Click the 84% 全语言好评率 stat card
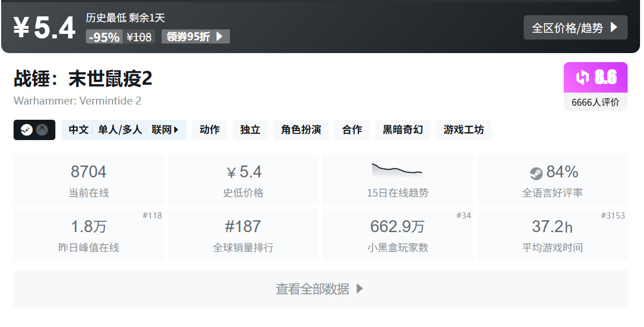Screen dimensions: 644x327 click(x=552, y=180)
